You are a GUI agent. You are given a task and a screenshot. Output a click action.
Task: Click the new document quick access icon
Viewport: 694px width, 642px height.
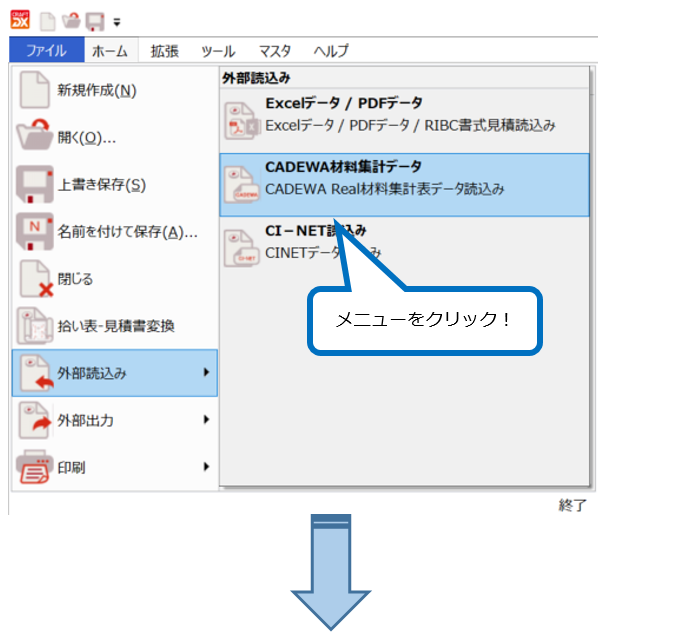(47, 20)
